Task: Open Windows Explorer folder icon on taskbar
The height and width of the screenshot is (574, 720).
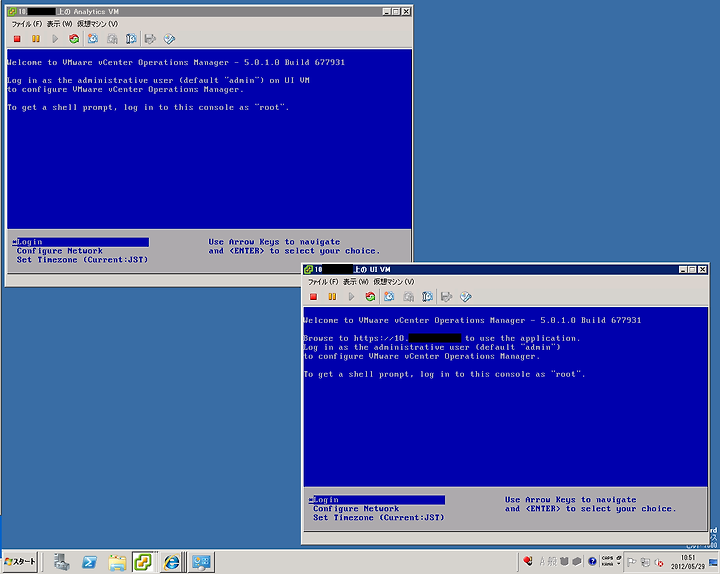Action: [x=117, y=562]
